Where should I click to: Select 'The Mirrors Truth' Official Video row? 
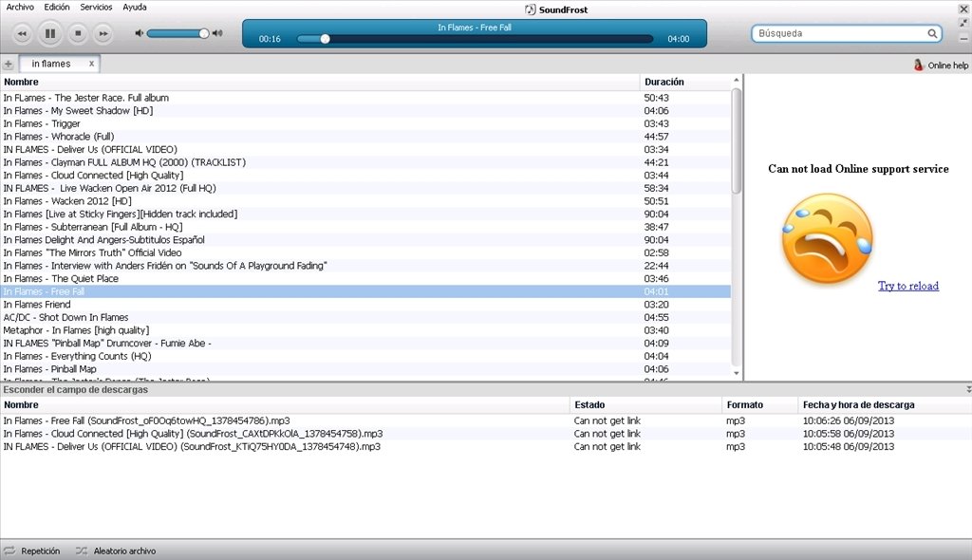365,253
